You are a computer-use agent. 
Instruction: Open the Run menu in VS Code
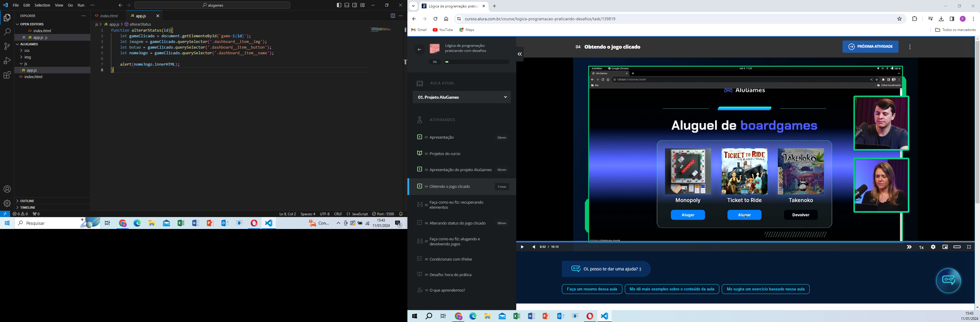coord(81,5)
